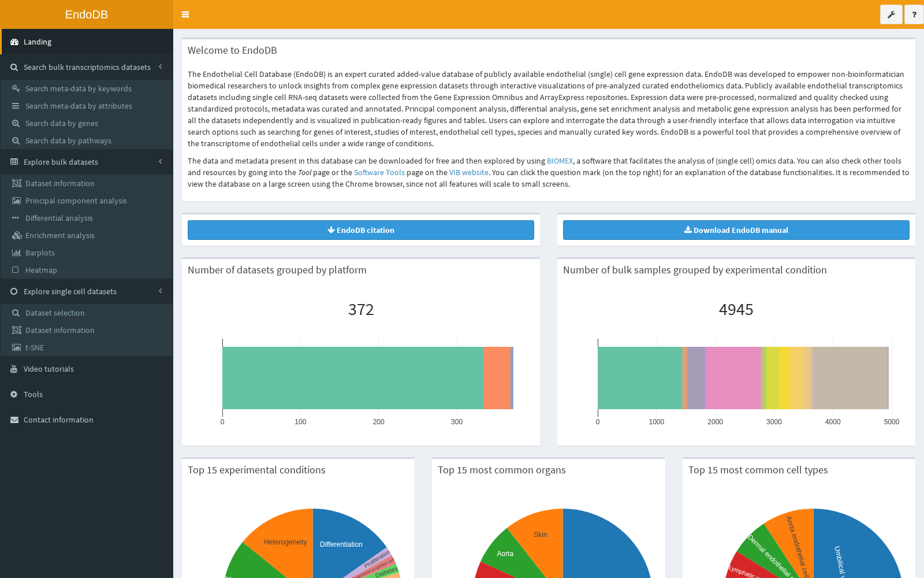Click the ellipsis icon for Differential analysis

point(16,218)
